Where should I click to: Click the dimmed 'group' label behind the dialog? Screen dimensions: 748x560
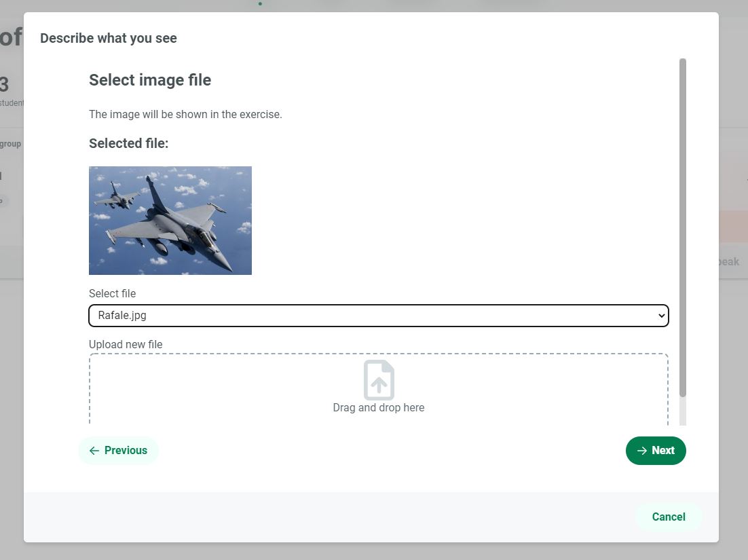[11, 144]
